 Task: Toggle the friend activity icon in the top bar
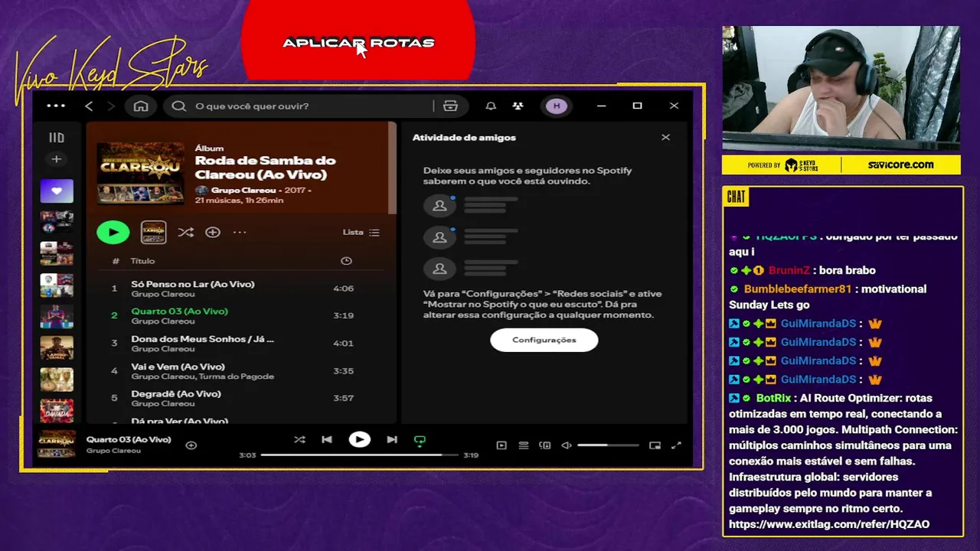click(518, 106)
